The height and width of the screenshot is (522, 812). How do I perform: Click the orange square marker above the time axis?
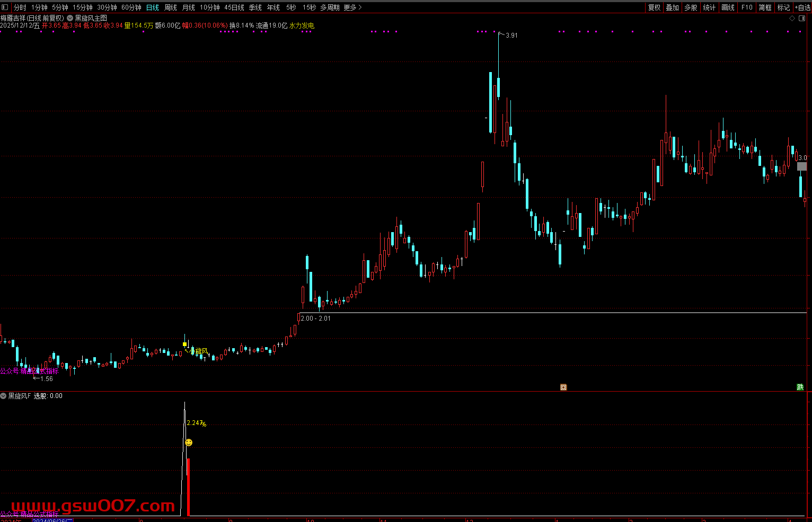pyautogui.click(x=563, y=387)
